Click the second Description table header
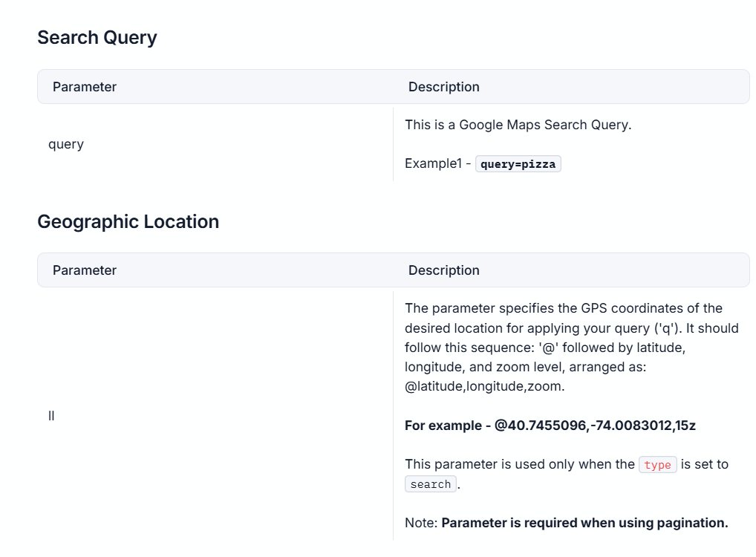The width and height of the screenshot is (756, 557). (443, 270)
